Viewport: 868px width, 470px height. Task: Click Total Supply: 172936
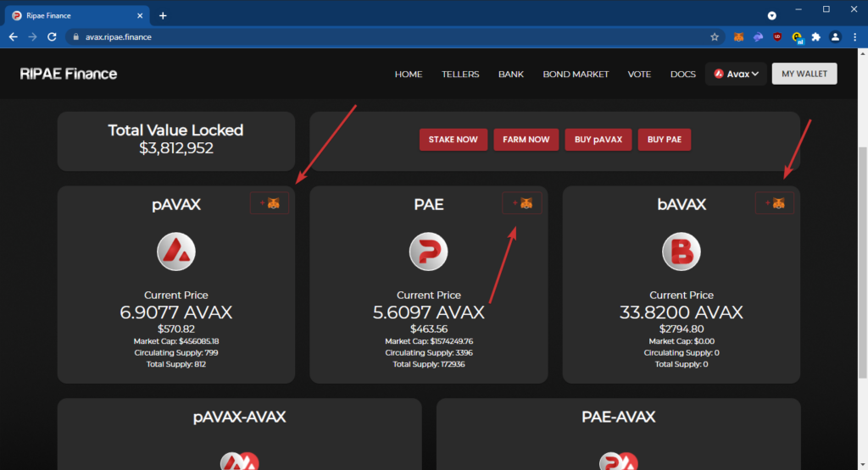(428, 364)
